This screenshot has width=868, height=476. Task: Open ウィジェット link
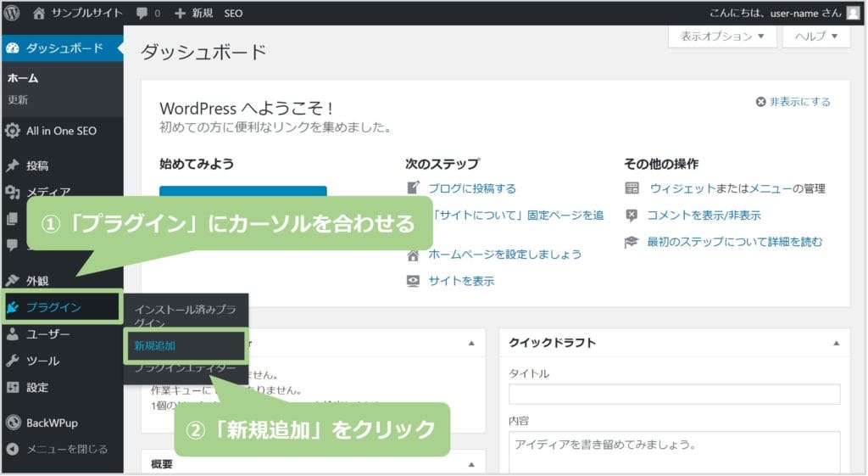coord(683,188)
